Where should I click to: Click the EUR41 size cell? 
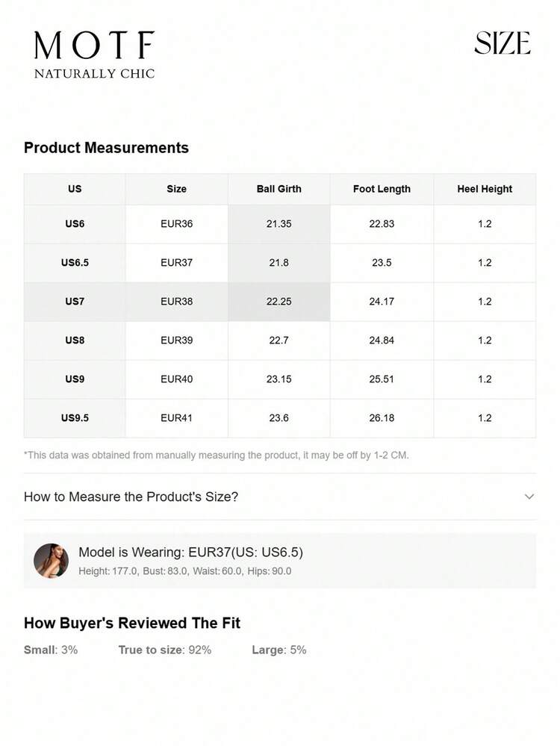click(x=176, y=418)
